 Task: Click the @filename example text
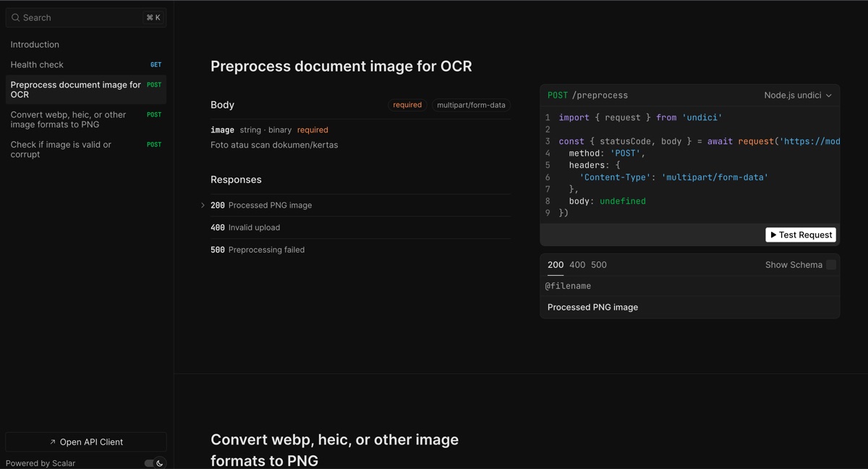click(568, 286)
